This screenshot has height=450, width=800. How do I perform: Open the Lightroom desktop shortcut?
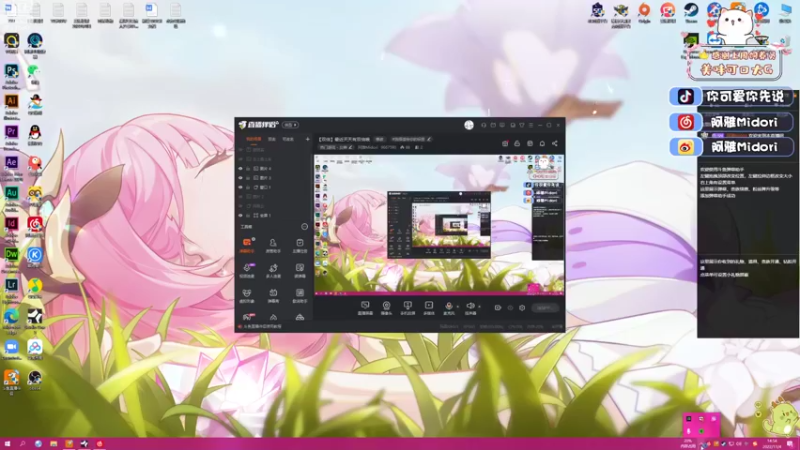click(x=11, y=289)
